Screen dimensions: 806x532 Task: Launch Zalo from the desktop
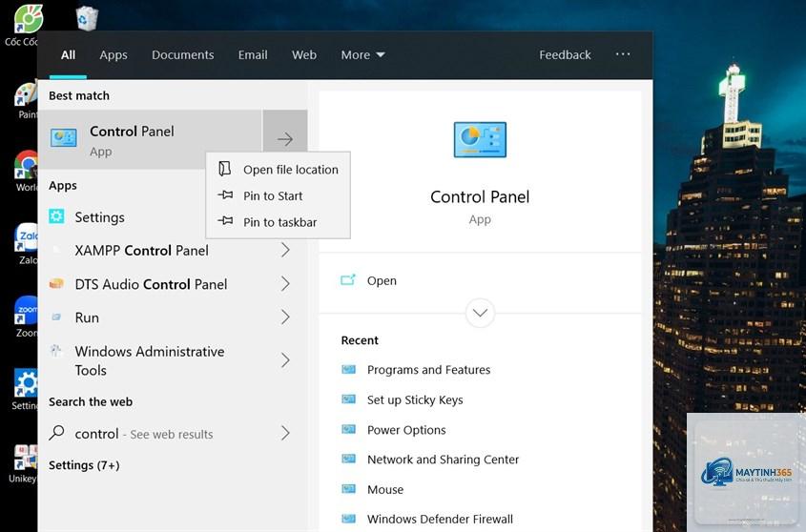click(26, 243)
